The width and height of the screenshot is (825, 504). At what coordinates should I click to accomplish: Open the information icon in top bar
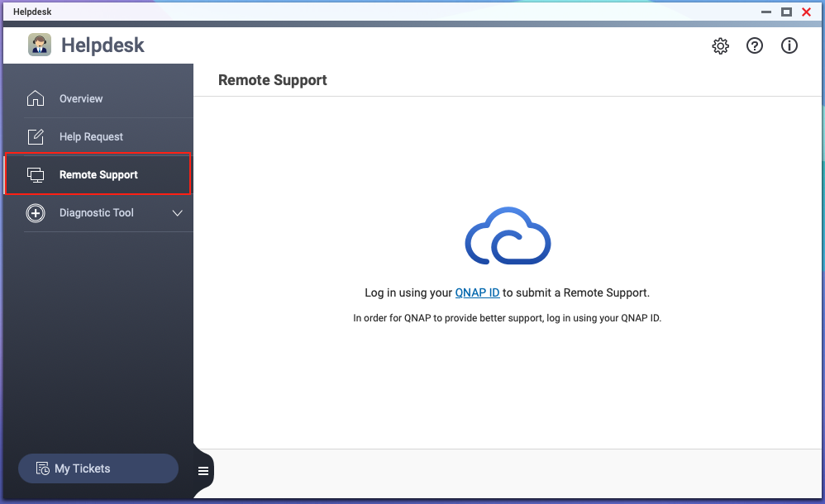[x=789, y=46]
